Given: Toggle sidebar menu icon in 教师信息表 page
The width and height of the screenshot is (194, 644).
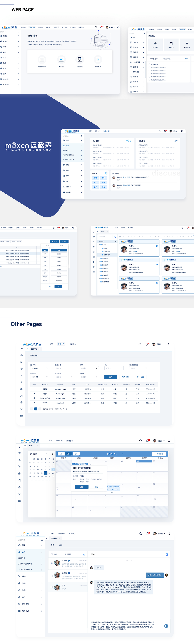Looking at the screenshot, I should pyautogui.click(x=22, y=349).
